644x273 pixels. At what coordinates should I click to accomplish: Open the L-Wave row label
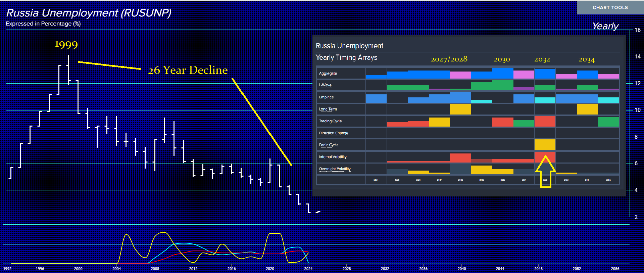click(x=325, y=85)
